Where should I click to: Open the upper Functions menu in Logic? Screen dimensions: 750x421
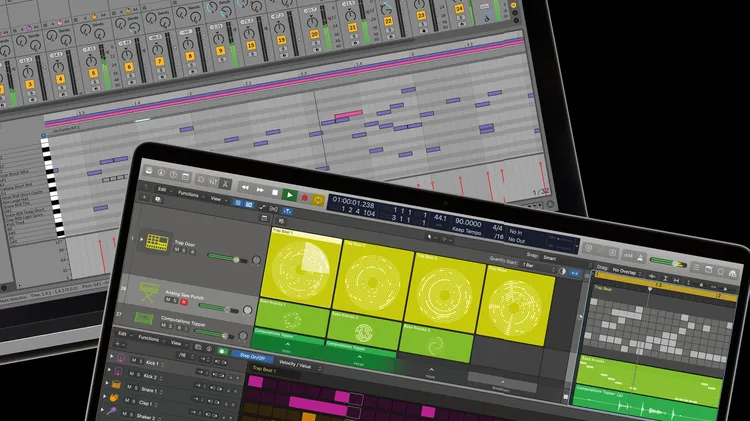pos(188,194)
